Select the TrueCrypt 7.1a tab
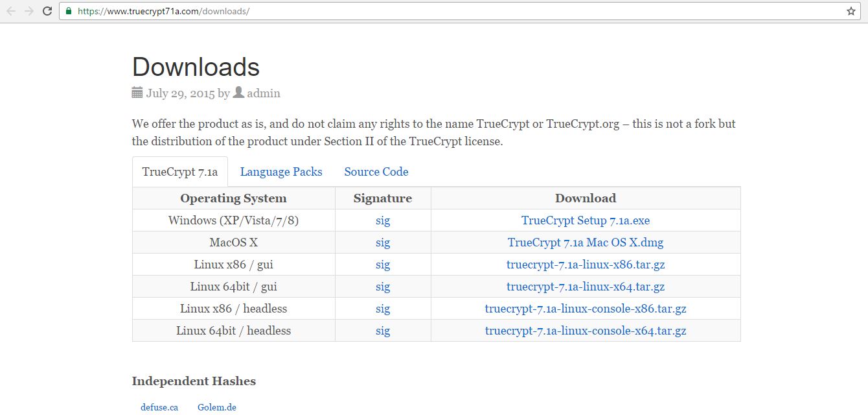The image size is (868, 415). [180, 172]
